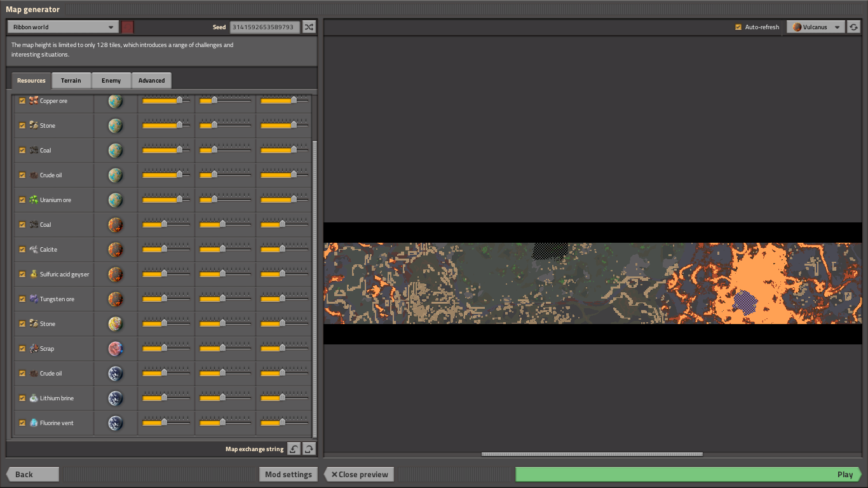Click into the Seed input field
The height and width of the screenshot is (488, 868).
tap(264, 27)
